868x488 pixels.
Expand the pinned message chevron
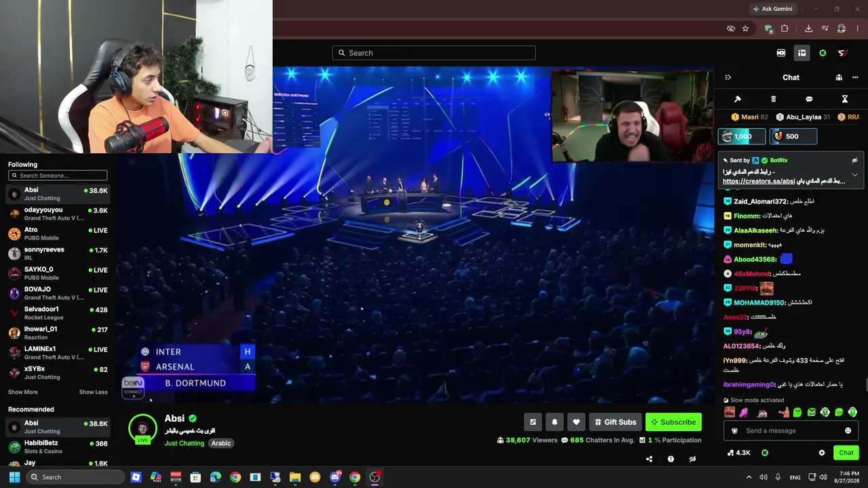(x=854, y=174)
